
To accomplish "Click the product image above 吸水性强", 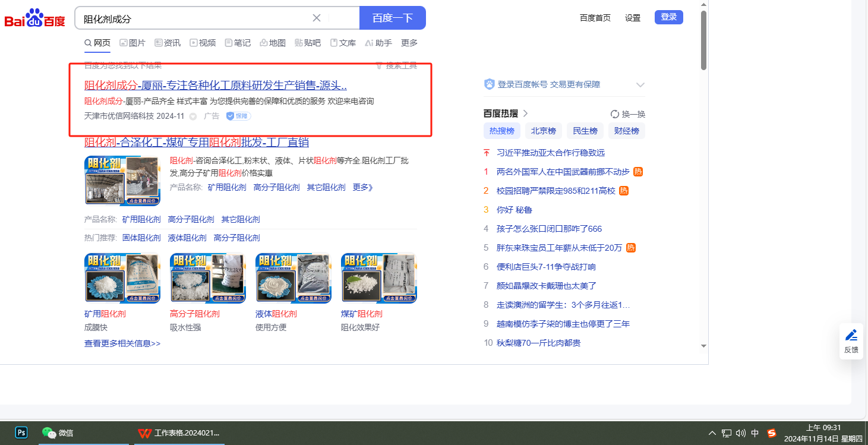I will tap(208, 278).
